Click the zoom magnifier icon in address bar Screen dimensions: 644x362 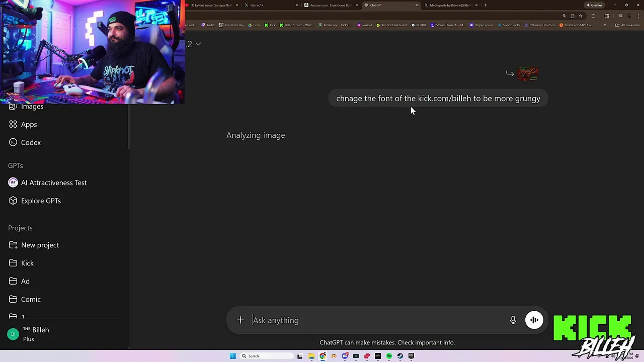click(564, 16)
